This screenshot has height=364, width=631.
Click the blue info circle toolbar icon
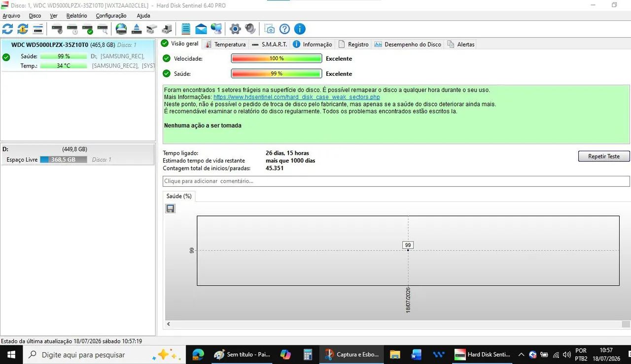tap(300, 29)
